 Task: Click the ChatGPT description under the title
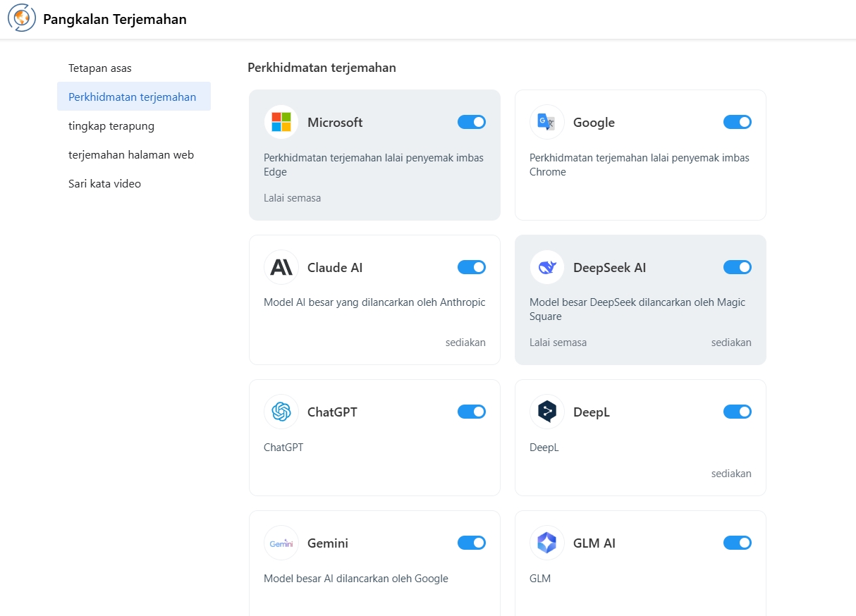tap(283, 448)
